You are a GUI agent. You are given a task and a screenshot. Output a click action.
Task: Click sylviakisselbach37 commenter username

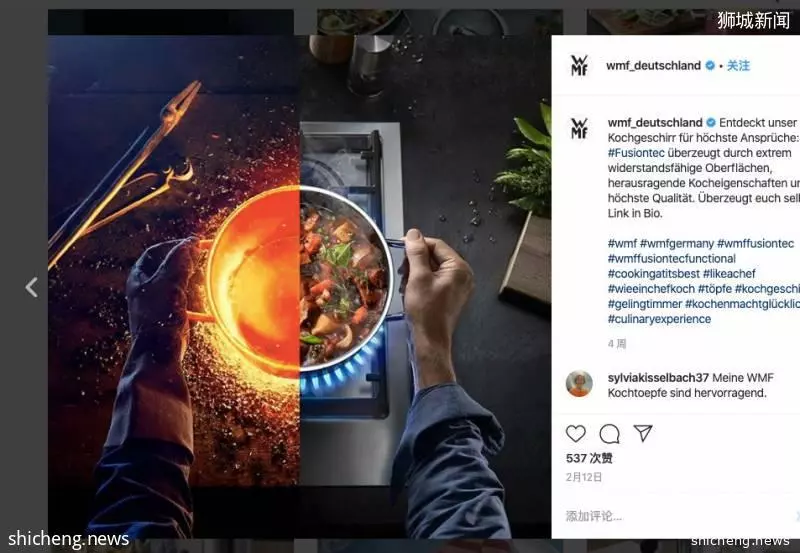click(658, 378)
